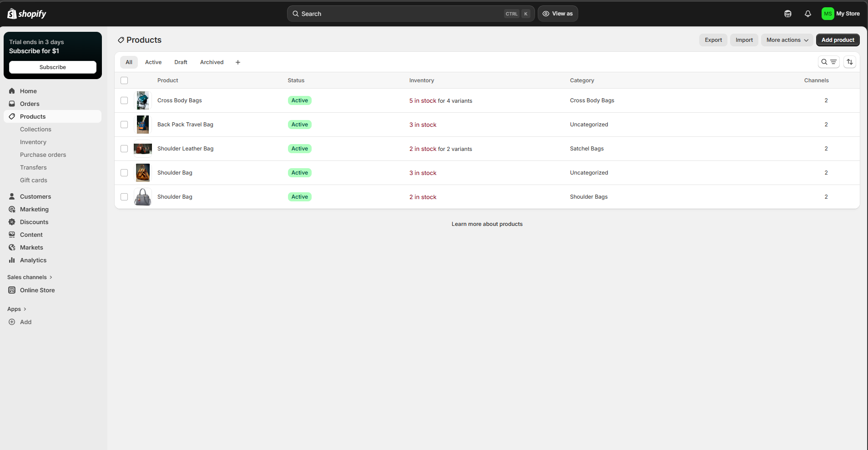
Task: Open the Cross Body Bags thumbnail
Action: tap(143, 100)
